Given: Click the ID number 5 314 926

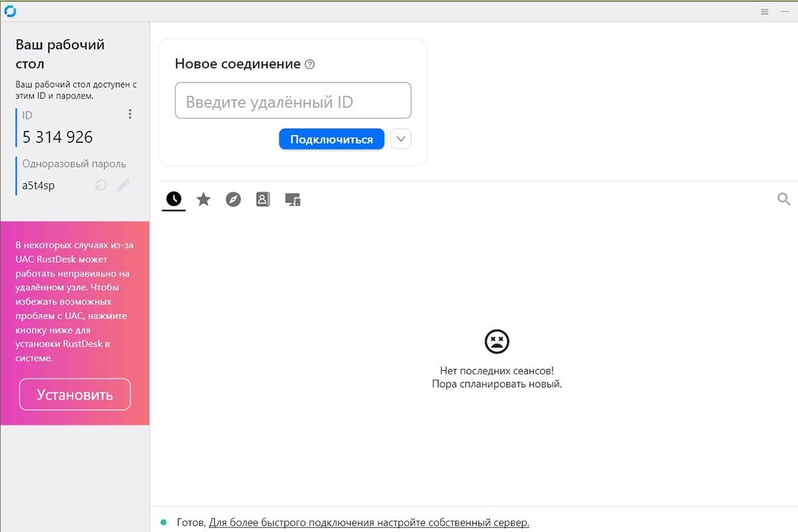Looking at the screenshot, I should point(58,137).
